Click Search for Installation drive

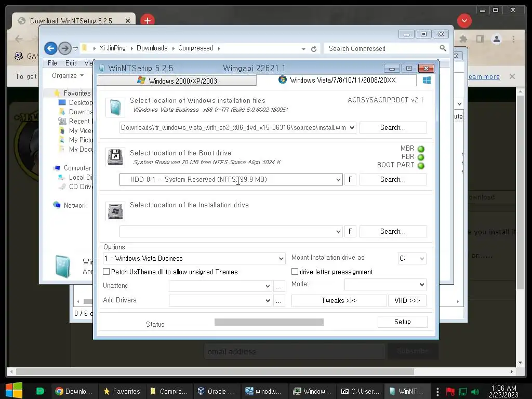[x=393, y=231]
